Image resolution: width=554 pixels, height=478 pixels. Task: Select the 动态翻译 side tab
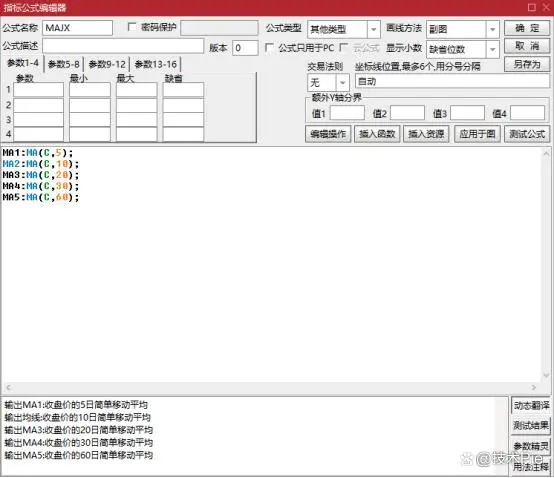[531, 406]
